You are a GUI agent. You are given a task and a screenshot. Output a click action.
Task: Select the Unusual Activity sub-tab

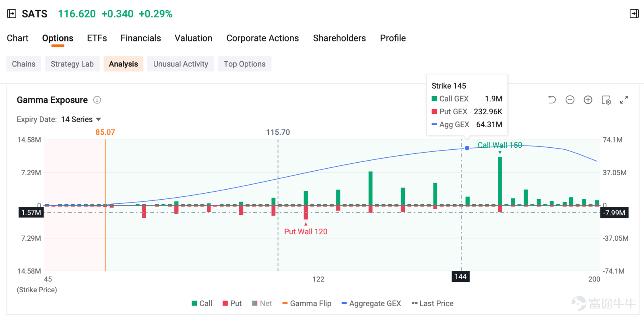click(181, 64)
